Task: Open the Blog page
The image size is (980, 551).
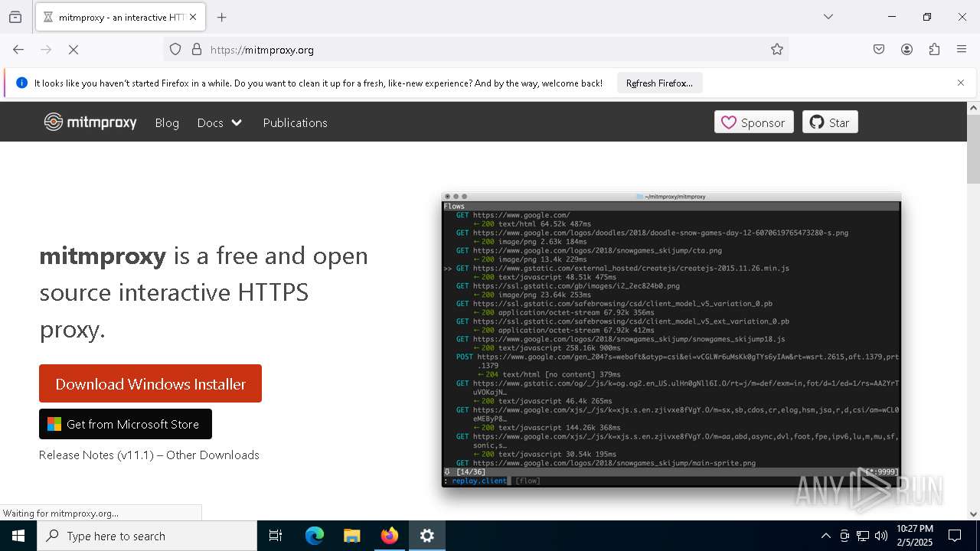Action: 167,122
